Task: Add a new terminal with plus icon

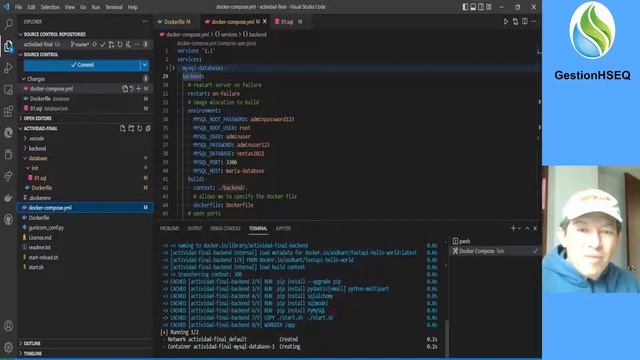Action: pyautogui.click(x=513, y=228)
